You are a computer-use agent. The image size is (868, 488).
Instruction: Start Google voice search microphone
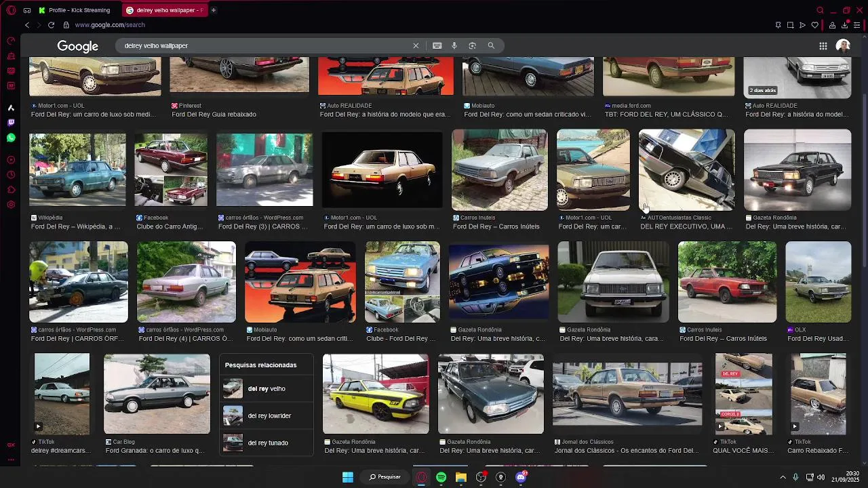[x=454, y=45]
